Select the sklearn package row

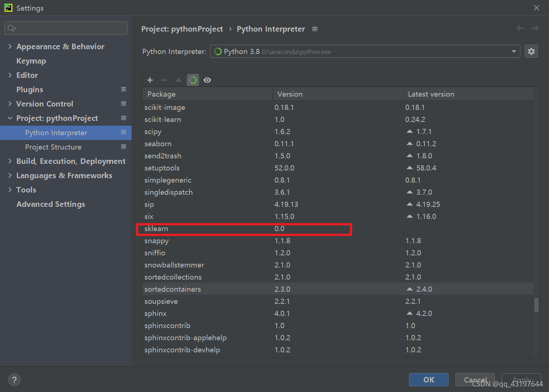(338, 229)
